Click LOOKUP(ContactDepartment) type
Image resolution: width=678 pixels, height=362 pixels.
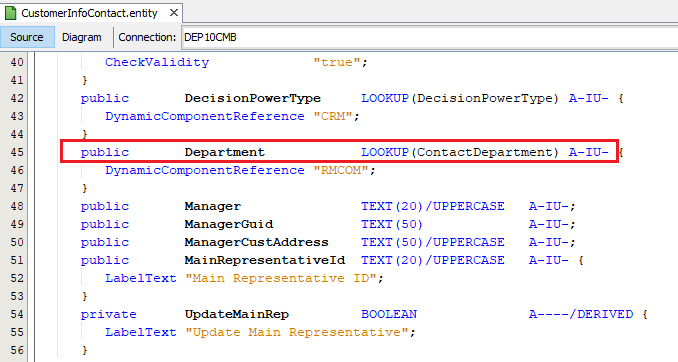pos(460,152)
